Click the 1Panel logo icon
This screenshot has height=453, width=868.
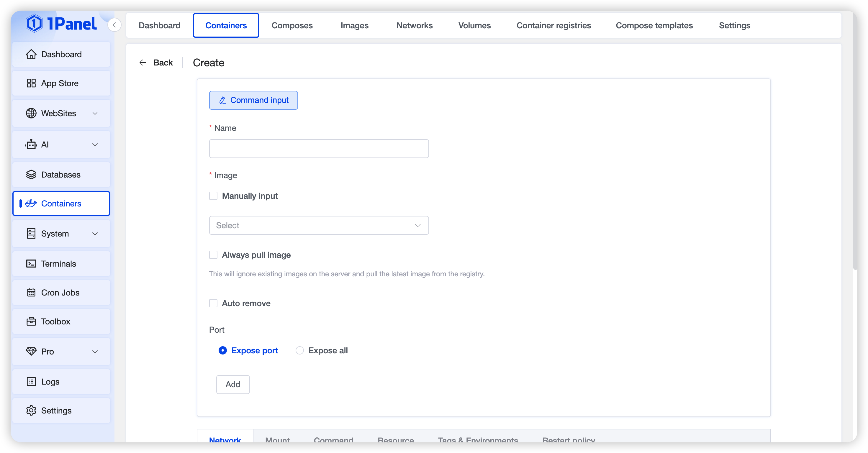pos(34,24)
